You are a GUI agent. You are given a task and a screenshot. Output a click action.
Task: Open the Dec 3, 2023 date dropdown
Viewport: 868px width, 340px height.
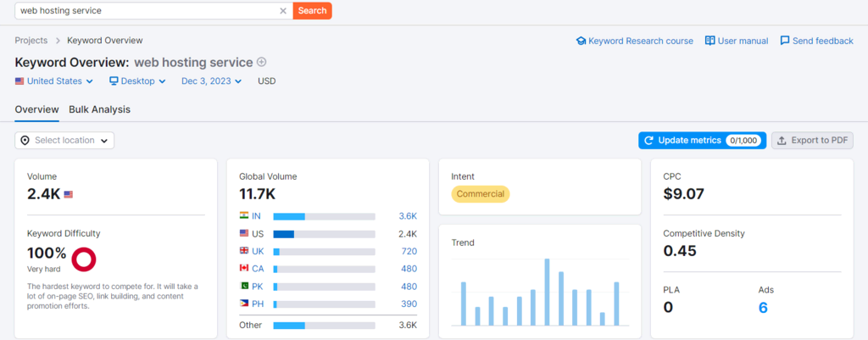coord(211,81)
